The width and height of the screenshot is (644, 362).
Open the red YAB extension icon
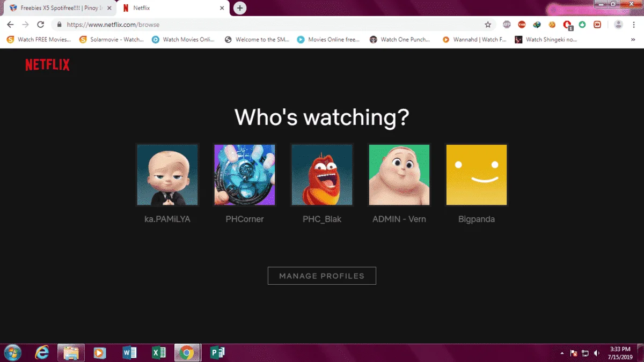(x=522, y=25)
